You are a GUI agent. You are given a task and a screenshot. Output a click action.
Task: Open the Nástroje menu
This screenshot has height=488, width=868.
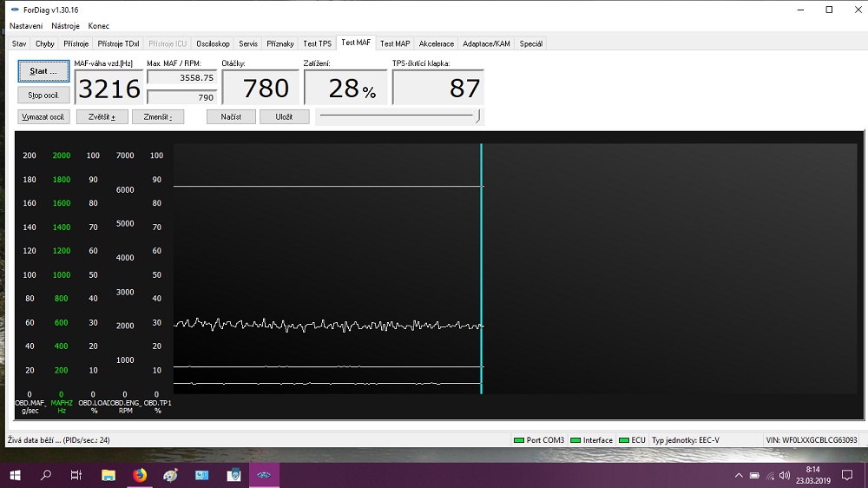(66, 26)
